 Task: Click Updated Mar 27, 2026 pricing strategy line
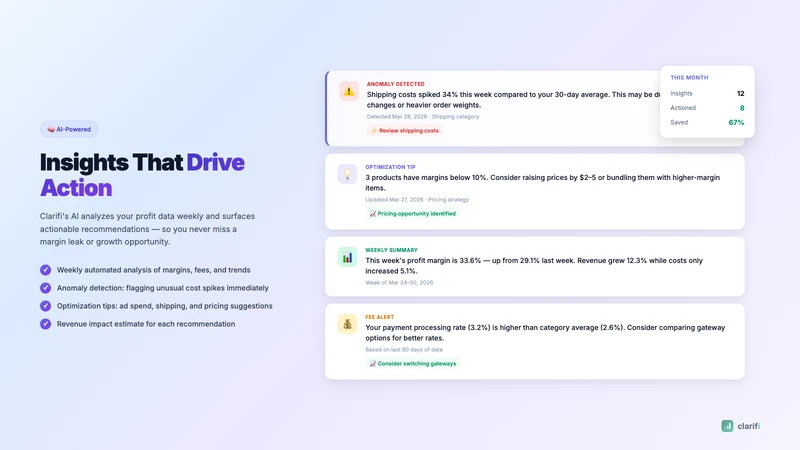click(x=417, y=200)
